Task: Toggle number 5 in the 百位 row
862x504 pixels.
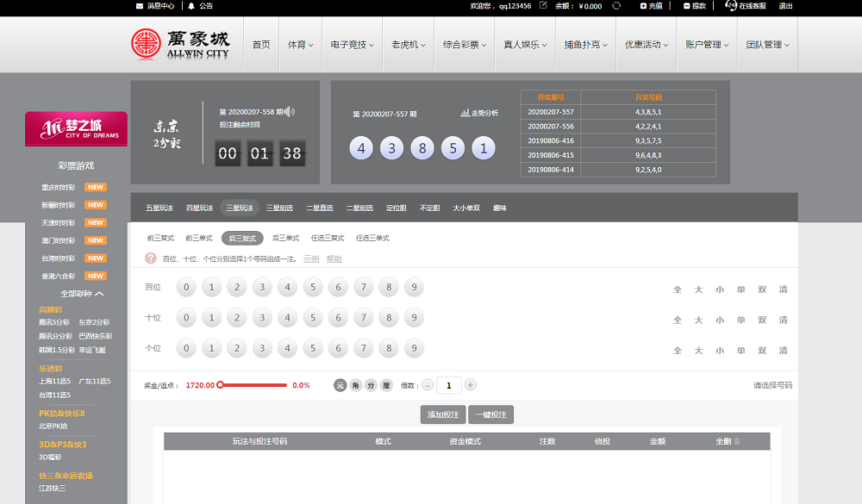Action: pos(313,288)
